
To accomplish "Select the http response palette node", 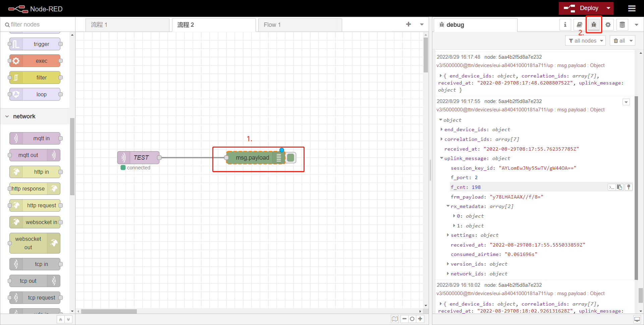I will coord(35,188).
